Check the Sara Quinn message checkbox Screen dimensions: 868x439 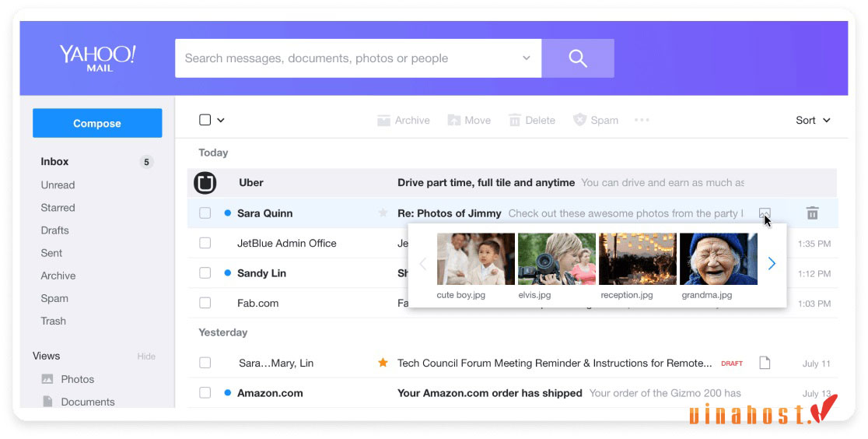[x=205, y=212]
